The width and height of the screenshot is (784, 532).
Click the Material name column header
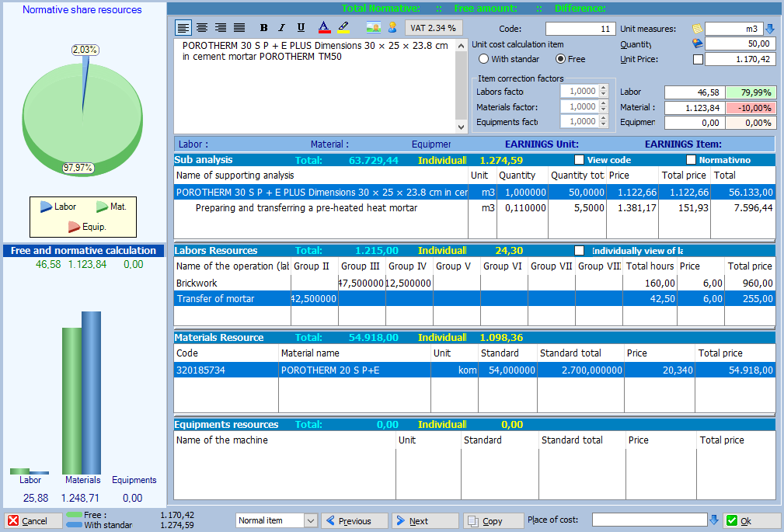click(354, 353)
